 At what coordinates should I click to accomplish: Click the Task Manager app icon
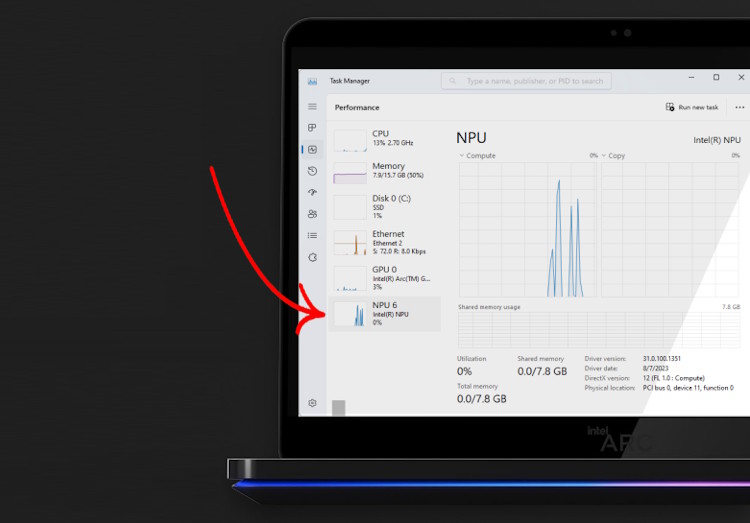point(312,81)
